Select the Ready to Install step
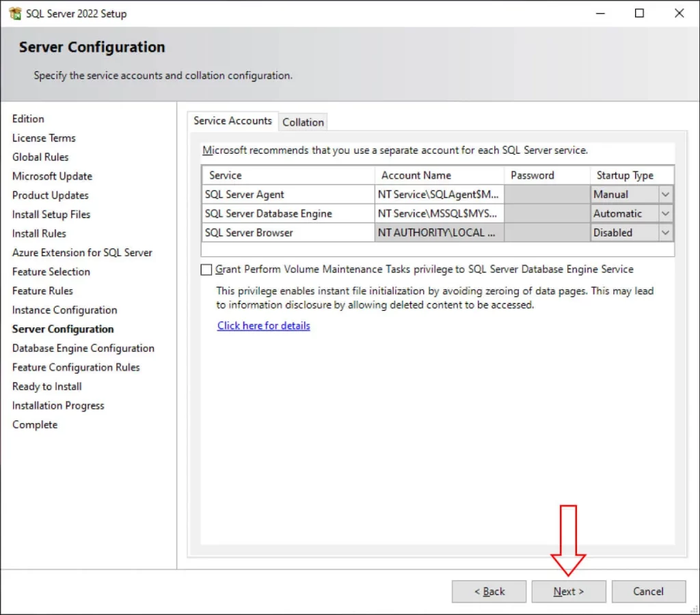Screen dimensions: 700x615 click(x=46, y=386)
